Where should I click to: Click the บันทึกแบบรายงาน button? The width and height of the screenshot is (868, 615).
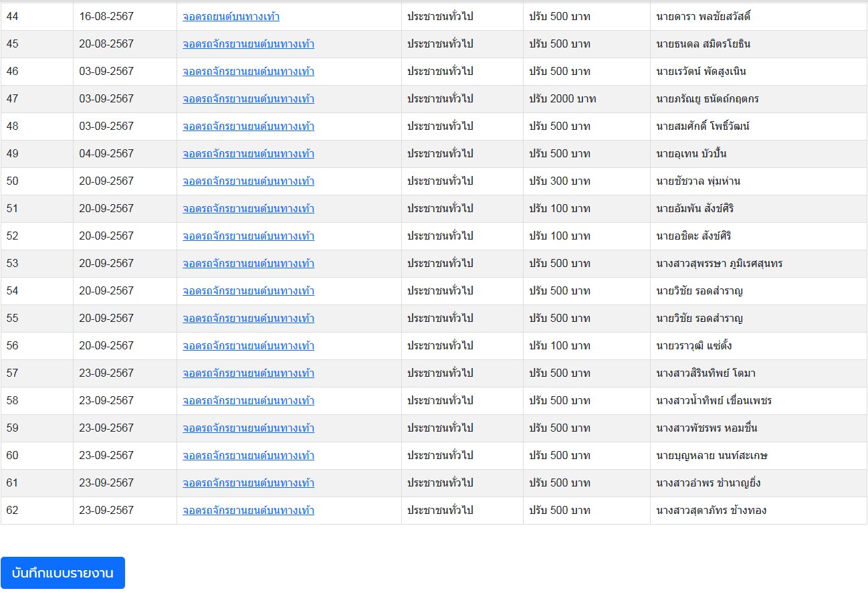pos(63,573)
